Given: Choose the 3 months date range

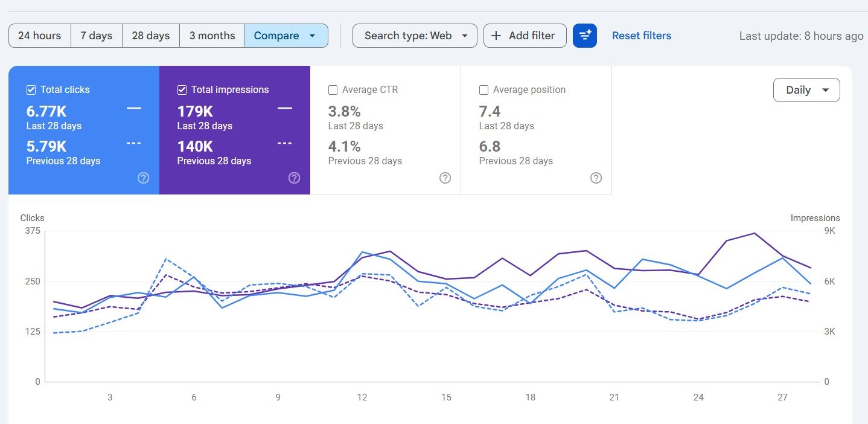Looking at the screenshot, I should coord(212,36).
